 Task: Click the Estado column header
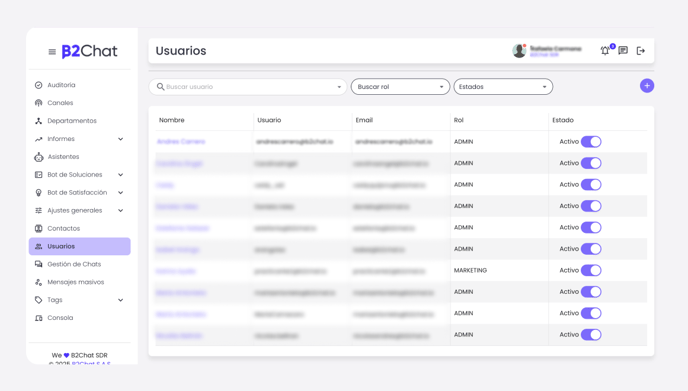pos(563,120)
